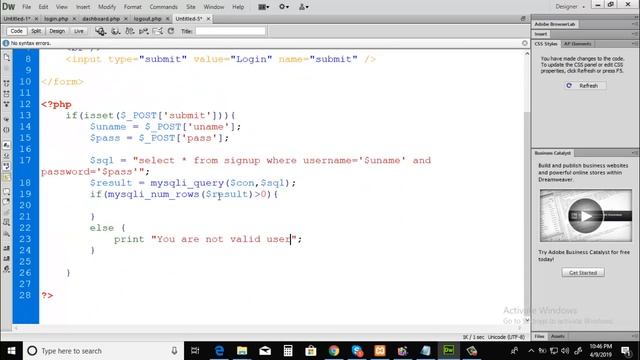Dismiss the No syntax errors info bar

point(524,43)
